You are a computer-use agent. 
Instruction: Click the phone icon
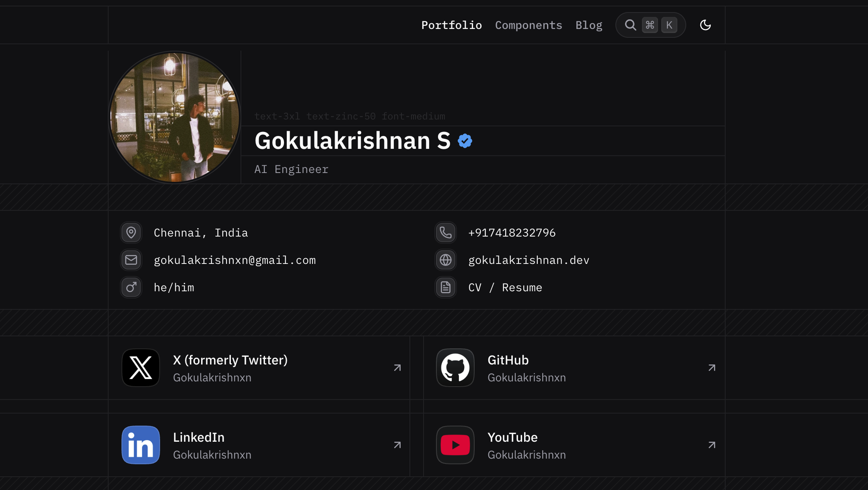pyautogui.click(x=446, y=233)
